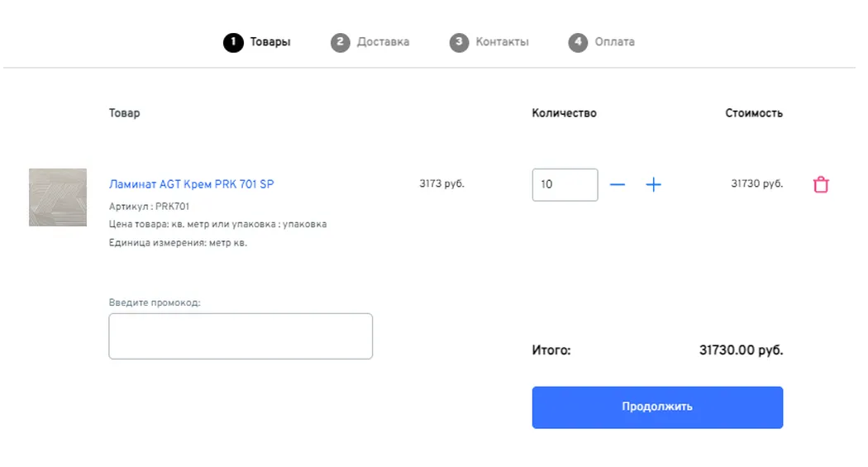This screenshot has height=467, width=868.
Task: Click the Стоимость column header
Action: tap(753, 113)
